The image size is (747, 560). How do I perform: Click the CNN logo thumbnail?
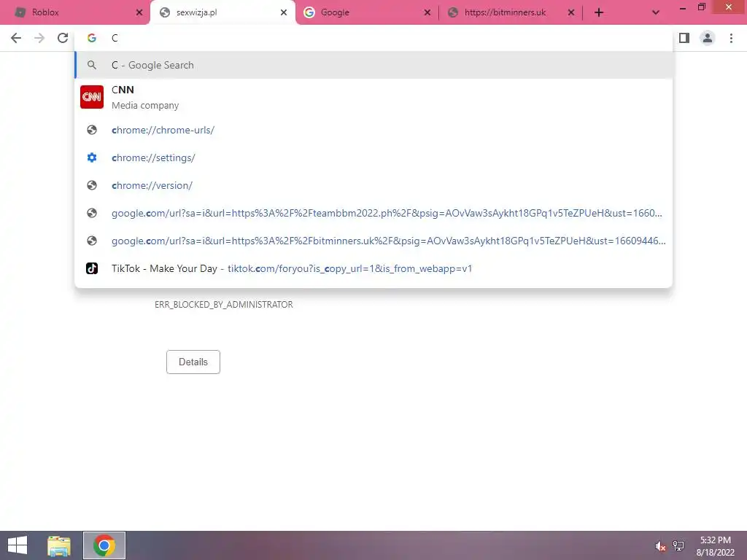pos(92,97)
